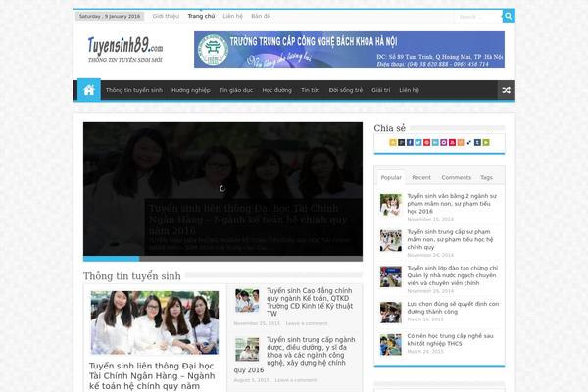588x392 pixels.
Task: Open popular post Tuyển sinh văn bằng 2 ngành sư phạm
Action: pos(452,204)
